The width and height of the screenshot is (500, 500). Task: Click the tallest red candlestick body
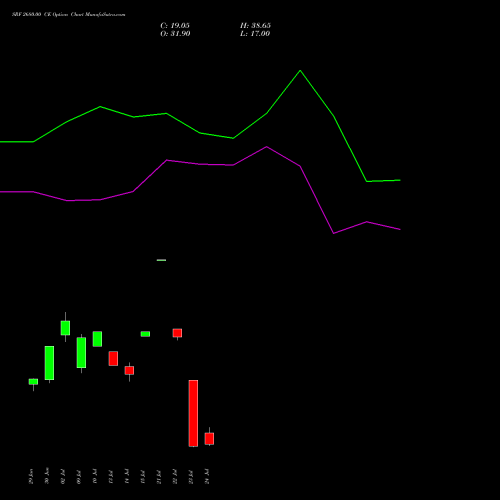(x=193, y=413)
